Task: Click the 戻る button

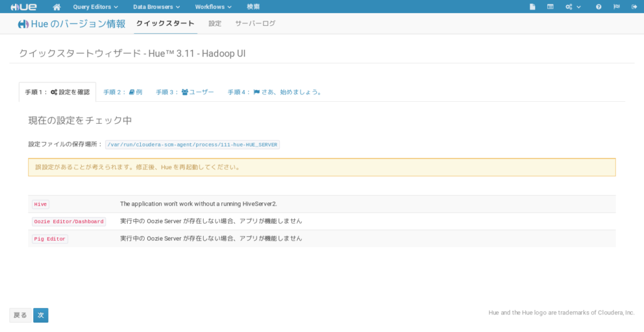Action: point(20,315)
